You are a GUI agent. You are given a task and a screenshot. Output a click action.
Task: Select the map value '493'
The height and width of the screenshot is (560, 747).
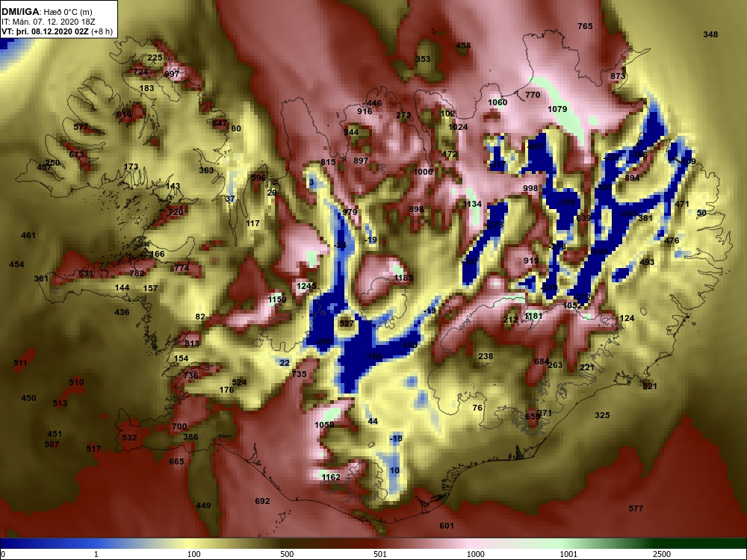click(647, 262)
